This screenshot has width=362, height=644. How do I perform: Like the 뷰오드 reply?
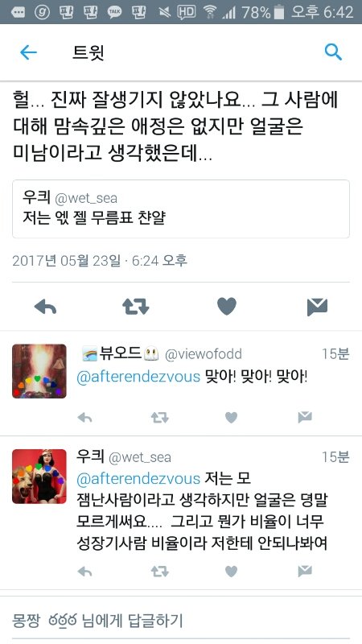pyautogui.click(x=232, y=418)
